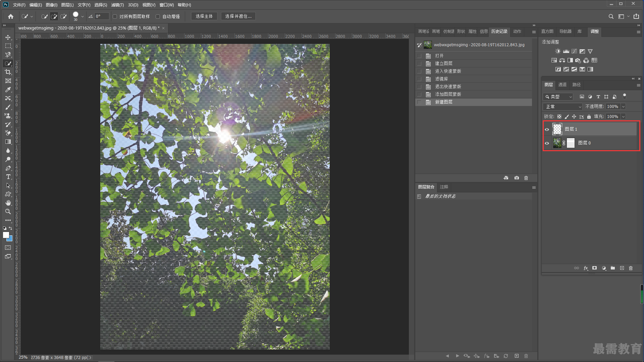644x362 pixels.
Task: Click 图层 0 layer mask thumbnail
Action: coord(571,143)
